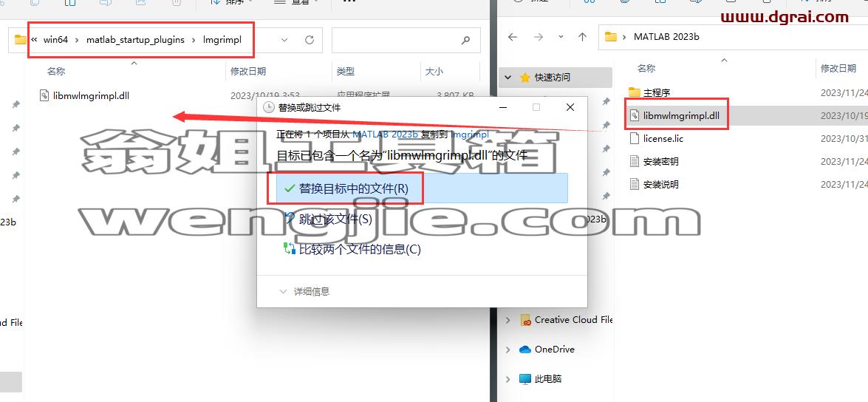
Task: Click the dialog title clock icon
Action: pyautogui.click(x=268, y=107)
